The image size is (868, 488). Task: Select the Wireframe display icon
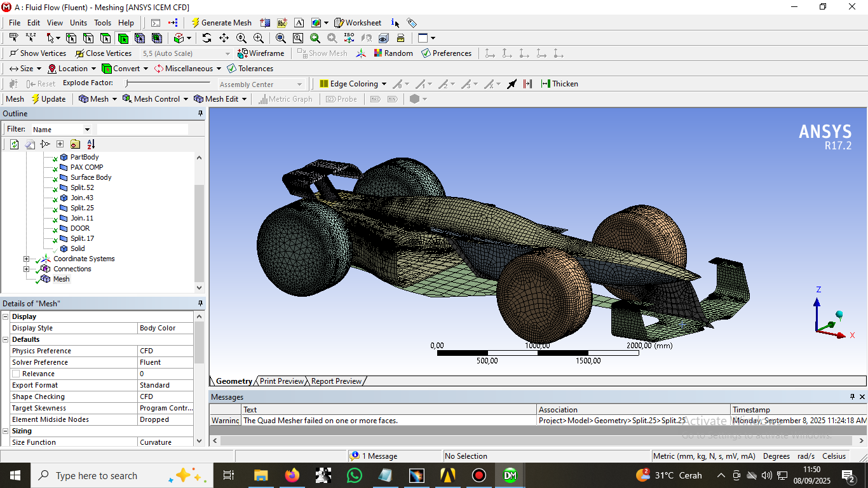click(242, 53)
